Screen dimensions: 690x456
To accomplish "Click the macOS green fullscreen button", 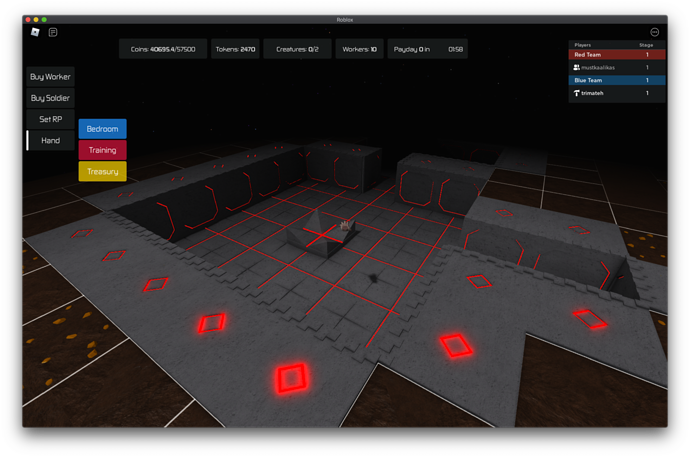I will click(44, 19).
